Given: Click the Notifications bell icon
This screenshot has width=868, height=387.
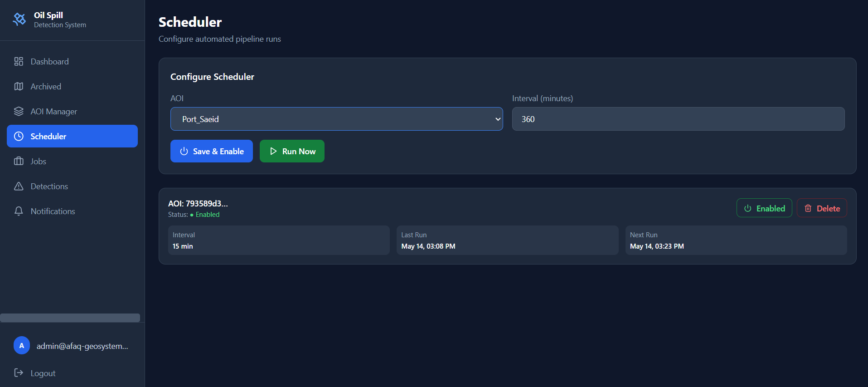Looking at the screenshot, I should pyautogui.click(x=19, y=211).
